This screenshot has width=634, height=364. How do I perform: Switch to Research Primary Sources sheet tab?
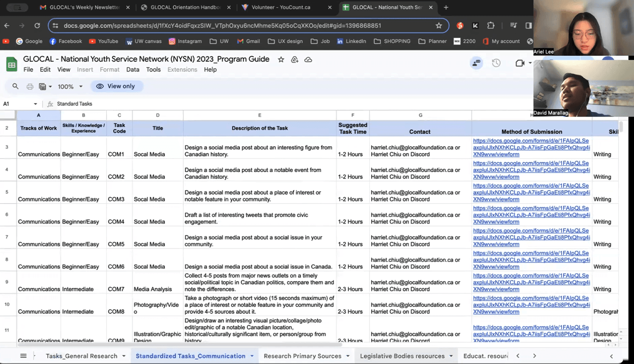click(302, 356)
